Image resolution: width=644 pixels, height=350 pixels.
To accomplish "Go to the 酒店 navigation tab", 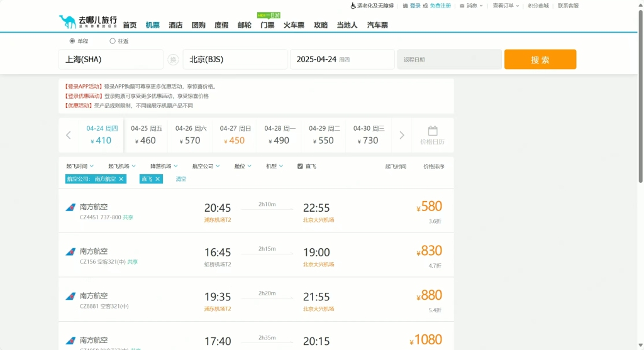I will coord(175,25).
